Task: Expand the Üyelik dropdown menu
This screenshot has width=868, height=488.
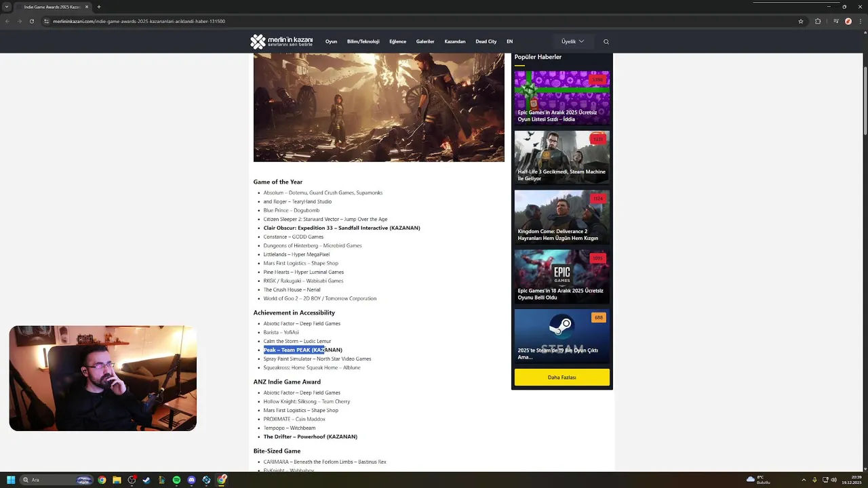Action: 572,41
